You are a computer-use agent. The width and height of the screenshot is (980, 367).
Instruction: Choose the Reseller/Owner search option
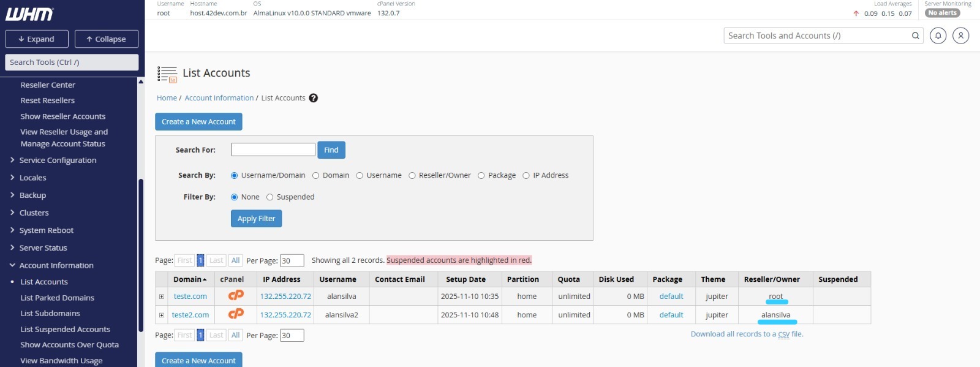[x=412, y=175]
